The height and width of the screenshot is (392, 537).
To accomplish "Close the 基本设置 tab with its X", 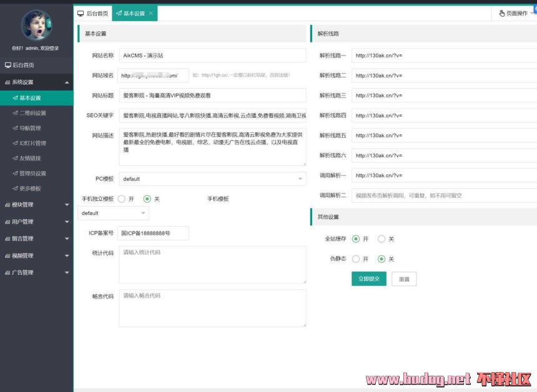I will [150, 13].
